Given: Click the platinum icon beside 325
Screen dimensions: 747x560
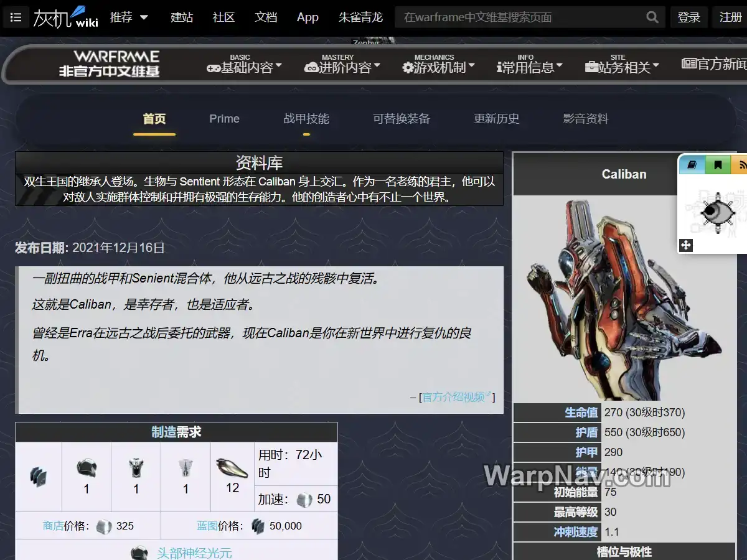Looking at the screenshot, I should (x=104, y=526).
